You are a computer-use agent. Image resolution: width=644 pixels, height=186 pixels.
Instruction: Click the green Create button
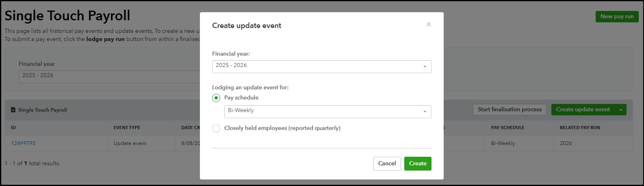click(418, 164)
